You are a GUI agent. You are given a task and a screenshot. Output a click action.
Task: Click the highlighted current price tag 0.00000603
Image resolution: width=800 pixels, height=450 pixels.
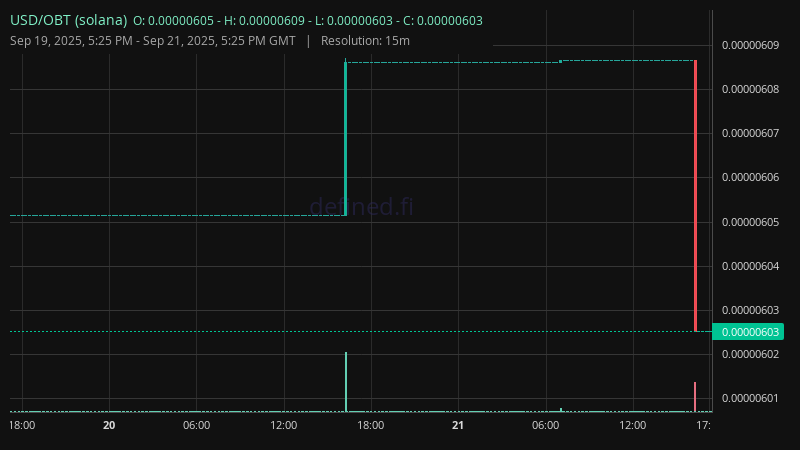pyautogui.click(x=748, y=332)
